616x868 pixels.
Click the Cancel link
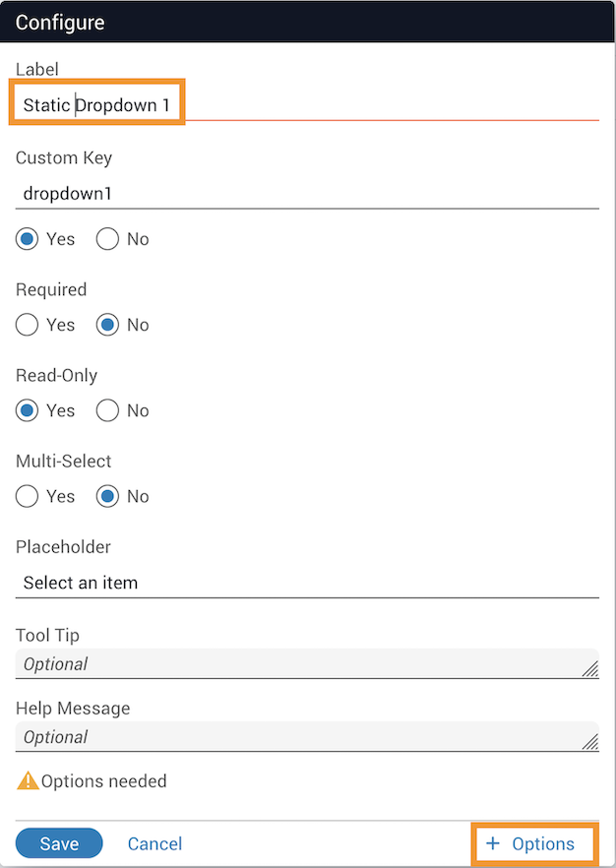(x=154, y=844)
